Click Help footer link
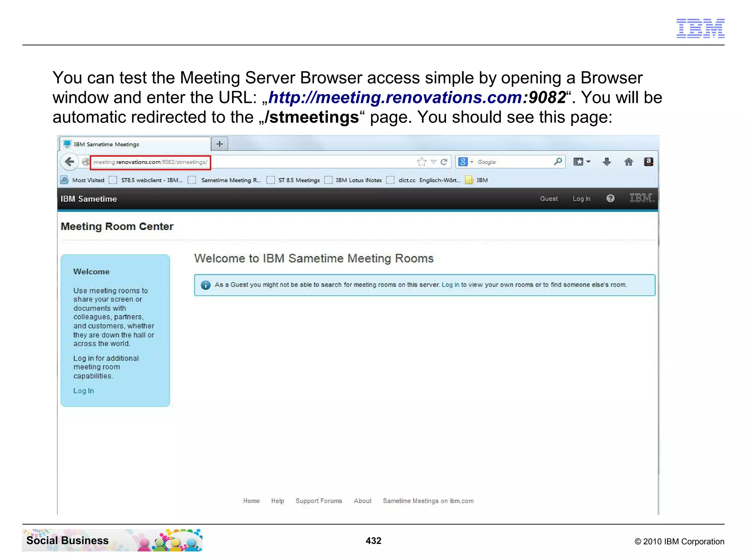Viewport: 747px width, 560px height. [278, 501]
